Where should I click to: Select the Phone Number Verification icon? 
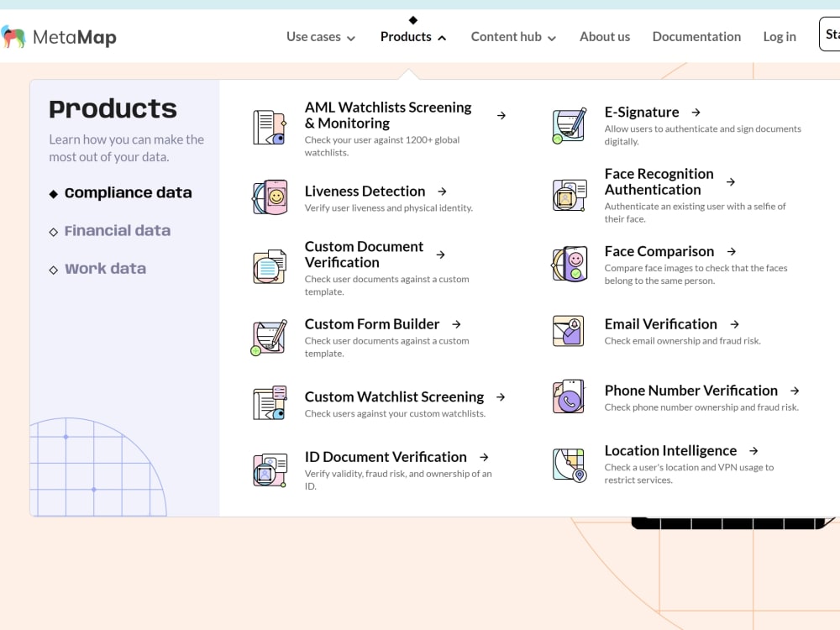click(x=569, y=397)
